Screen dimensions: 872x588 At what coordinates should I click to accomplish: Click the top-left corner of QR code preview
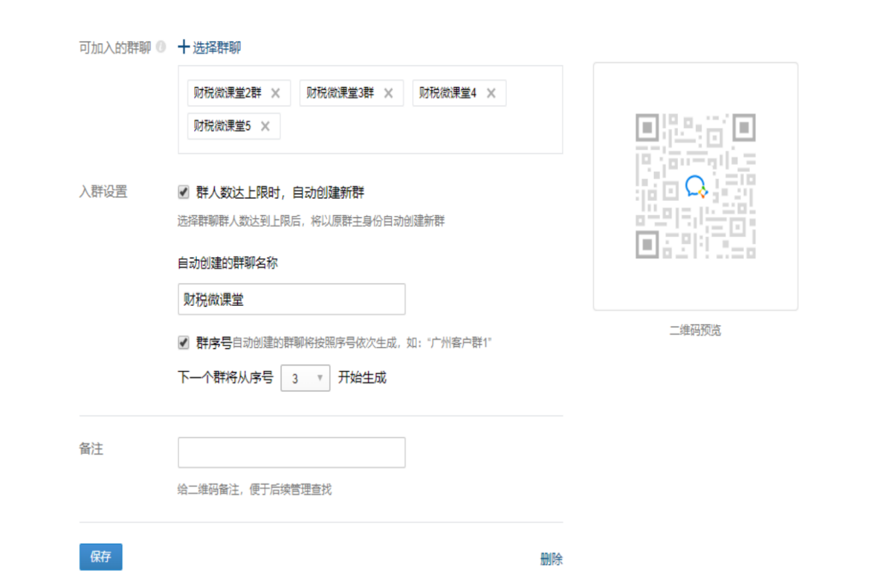tap(647, 126)
